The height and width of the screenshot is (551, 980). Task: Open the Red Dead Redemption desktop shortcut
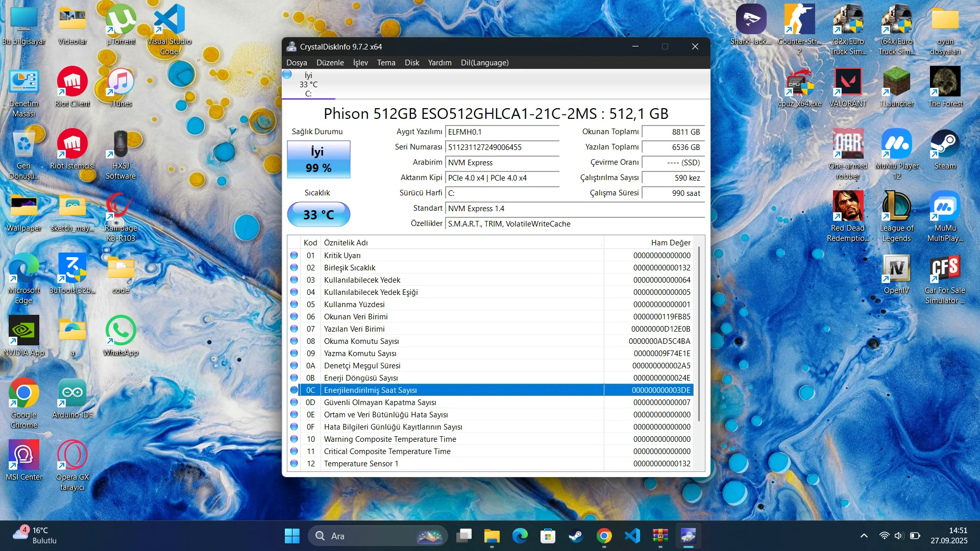tap(848, 217)
